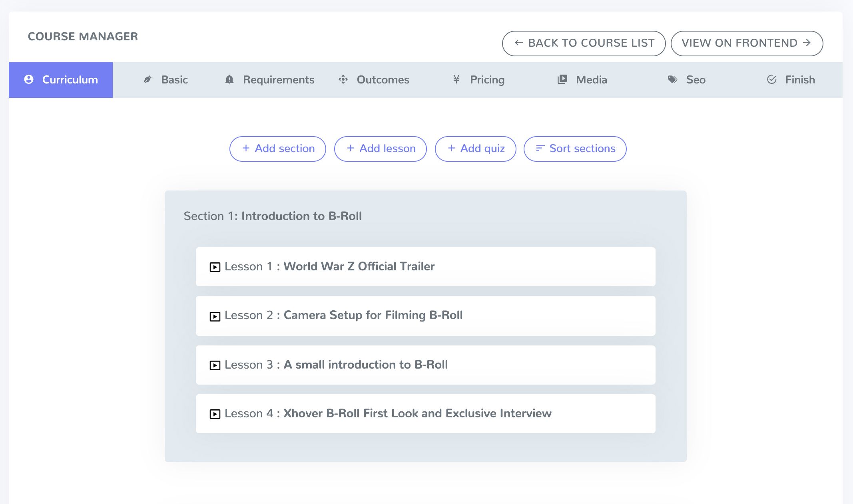Switch to the Requirements tab
853x504 pixels.
[x=278, y=80]
